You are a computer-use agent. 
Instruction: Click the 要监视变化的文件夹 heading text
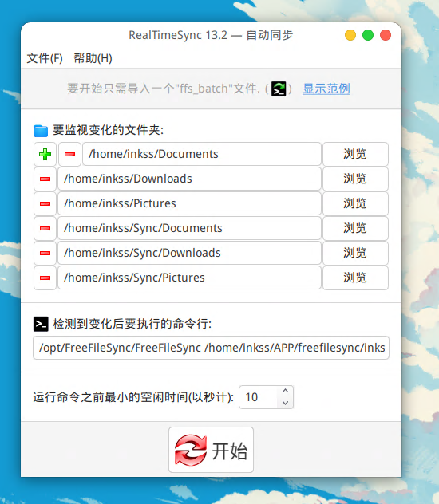109,130
